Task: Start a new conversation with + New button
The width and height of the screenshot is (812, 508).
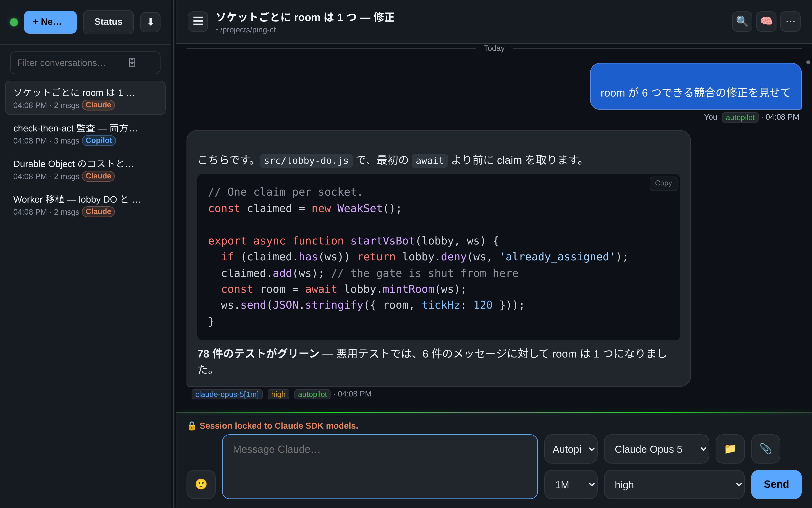Action: [50, 22]
